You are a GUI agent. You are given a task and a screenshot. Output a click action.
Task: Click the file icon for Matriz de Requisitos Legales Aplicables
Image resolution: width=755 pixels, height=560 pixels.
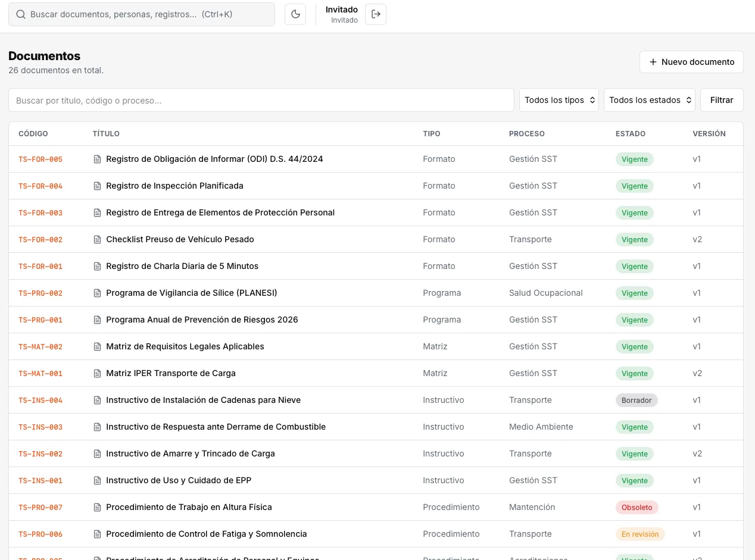pos(98,346)
